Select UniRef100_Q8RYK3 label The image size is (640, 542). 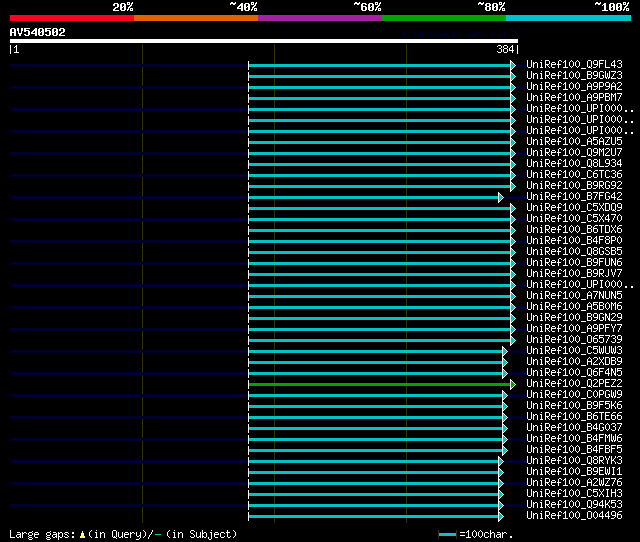point(574,461)
